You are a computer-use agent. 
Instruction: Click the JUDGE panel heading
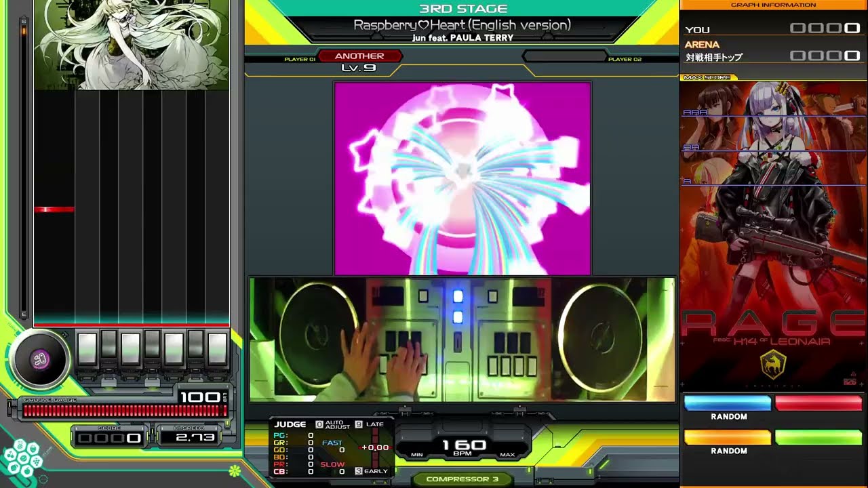click(290, 424)
